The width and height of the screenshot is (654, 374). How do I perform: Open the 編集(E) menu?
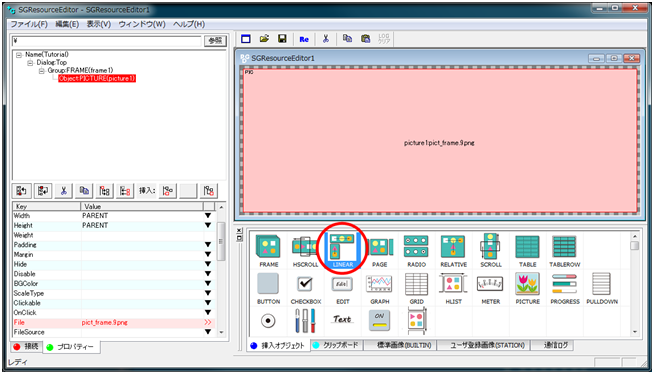coord(67,24)
